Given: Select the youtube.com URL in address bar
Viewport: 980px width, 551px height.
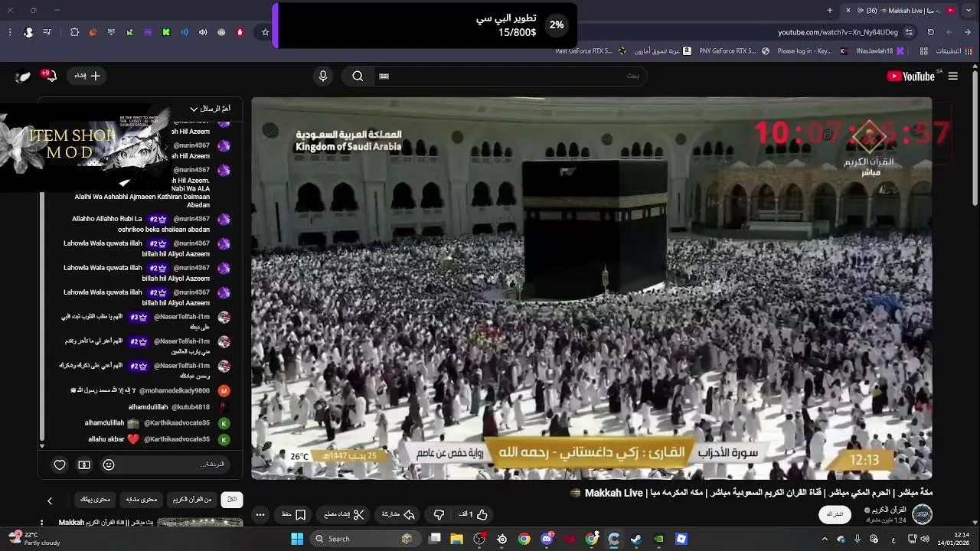Looking at the screenshot, I should point(838,32).
